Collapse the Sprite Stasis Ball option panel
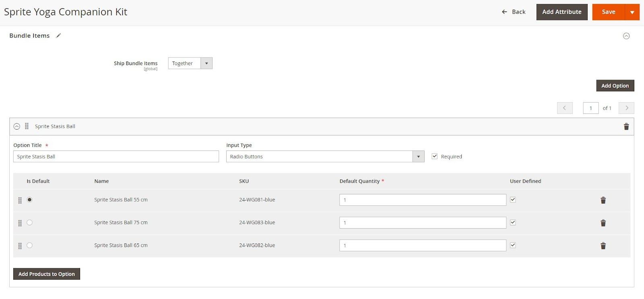644x299 pixels. [x=17, y=126]
